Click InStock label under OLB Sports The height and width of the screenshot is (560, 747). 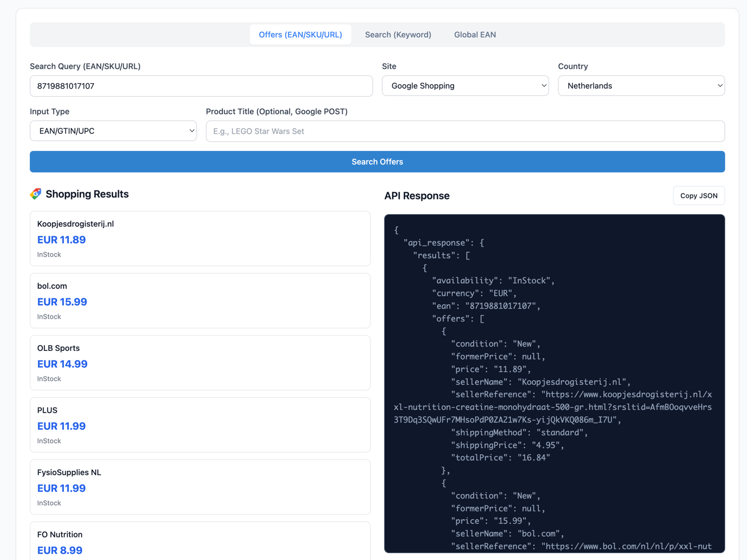49,379
